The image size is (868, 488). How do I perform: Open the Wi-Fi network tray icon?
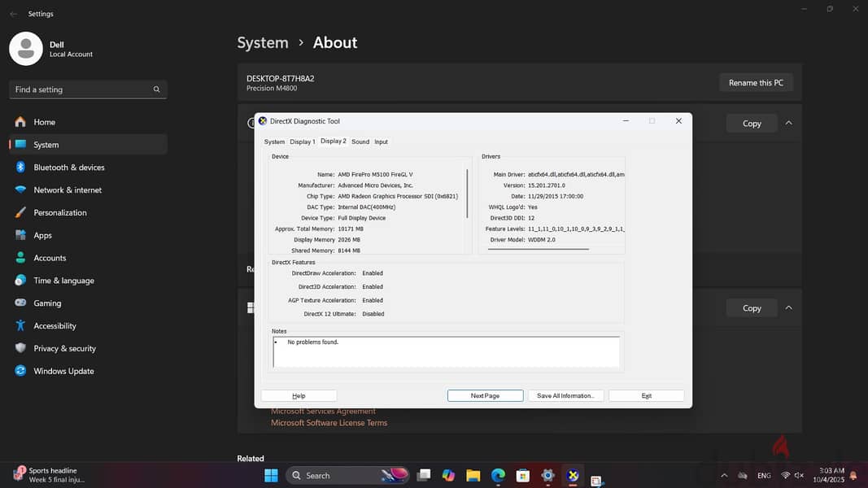pyautogui.click(x=785, y=475)
